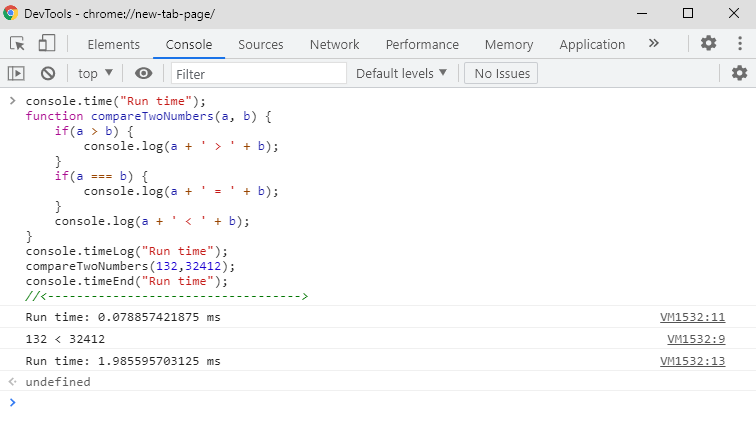
Task: Show the console sidebar panel
Action: point(17,73)
